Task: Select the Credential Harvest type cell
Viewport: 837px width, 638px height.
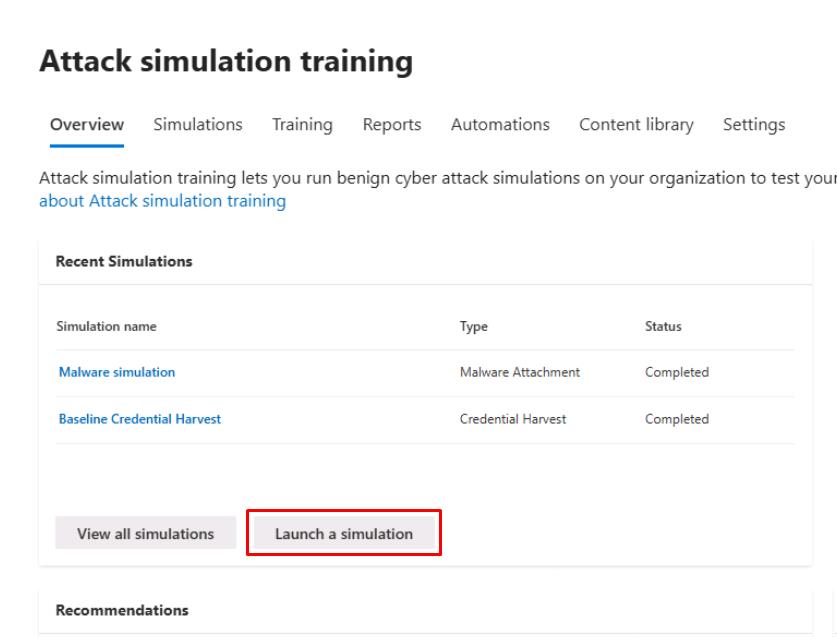Action: [x=513, y=419]
